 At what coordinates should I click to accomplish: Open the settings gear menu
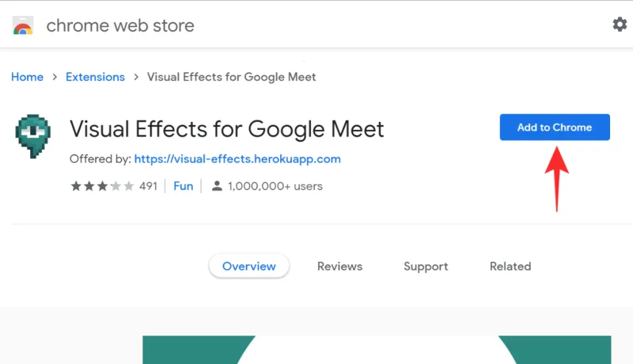(x=620, y=25)
